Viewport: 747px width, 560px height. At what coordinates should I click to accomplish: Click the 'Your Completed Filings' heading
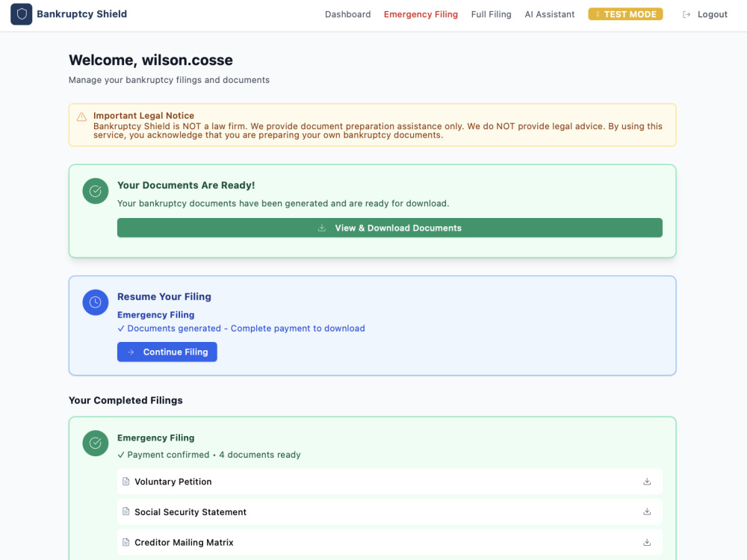click(x=125, y=400)
